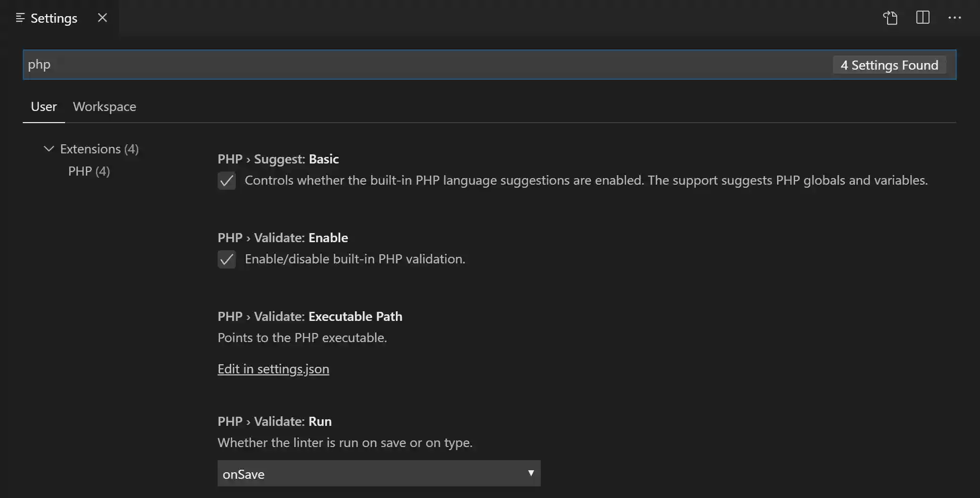Image resolution: width=980 pixels, height=498 pixels.
Task: Click the Settings editor tab label
Action: (54, 18)
